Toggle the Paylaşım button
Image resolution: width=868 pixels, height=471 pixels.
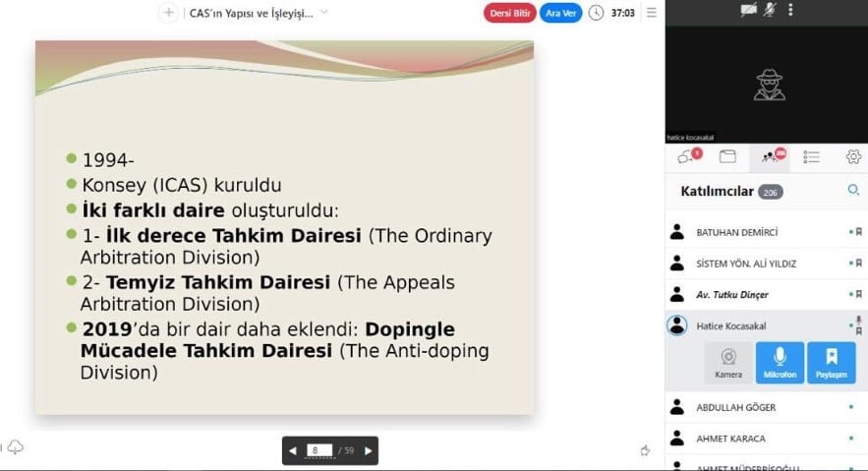click(x=832, y=363)
